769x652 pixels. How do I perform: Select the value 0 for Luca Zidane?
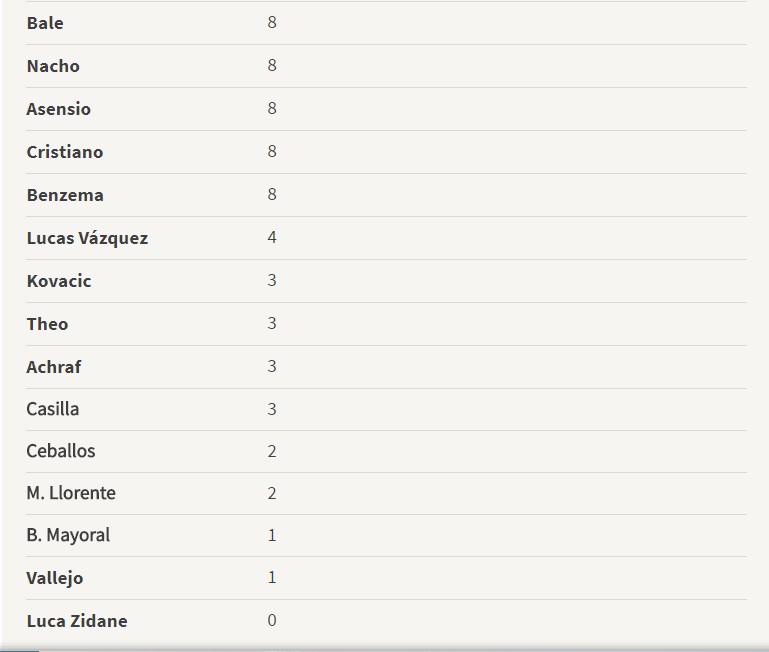[272, 621]
